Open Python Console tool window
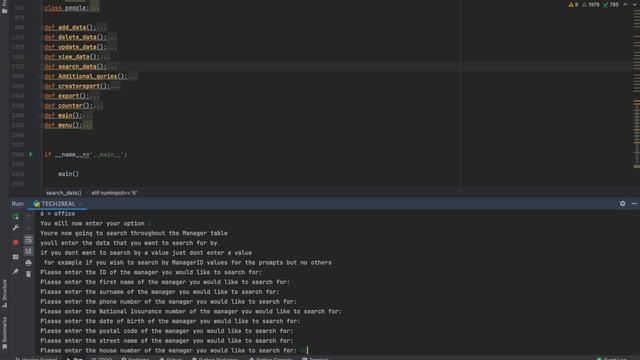 (x=270, y=358)
